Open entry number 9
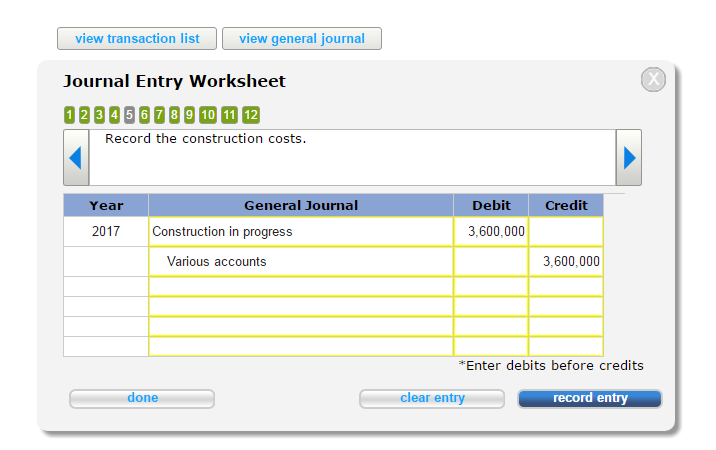This screenshot has height=450, width=716. click(189, 115)
